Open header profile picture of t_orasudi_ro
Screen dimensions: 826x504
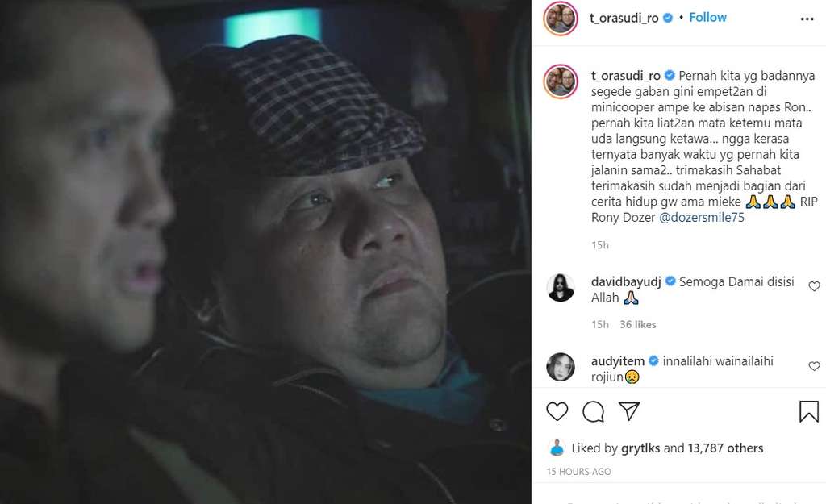pyautogui.click(x=561, y=19)
